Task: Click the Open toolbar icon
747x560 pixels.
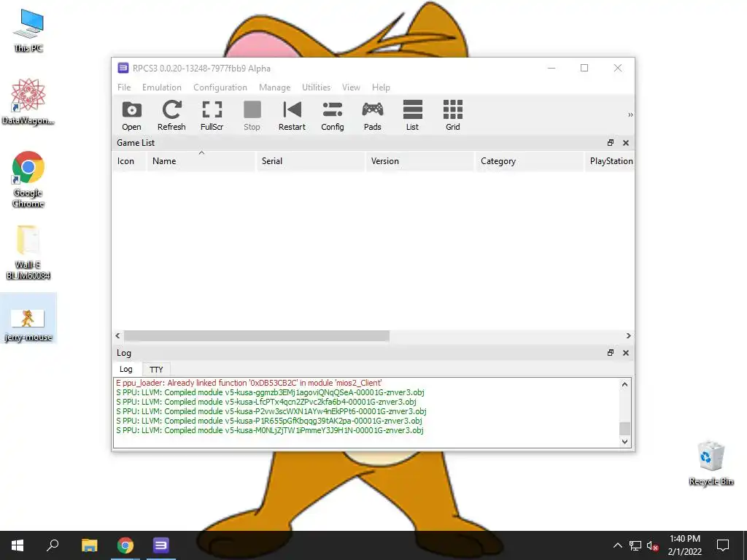Action: tap(131, 114)
